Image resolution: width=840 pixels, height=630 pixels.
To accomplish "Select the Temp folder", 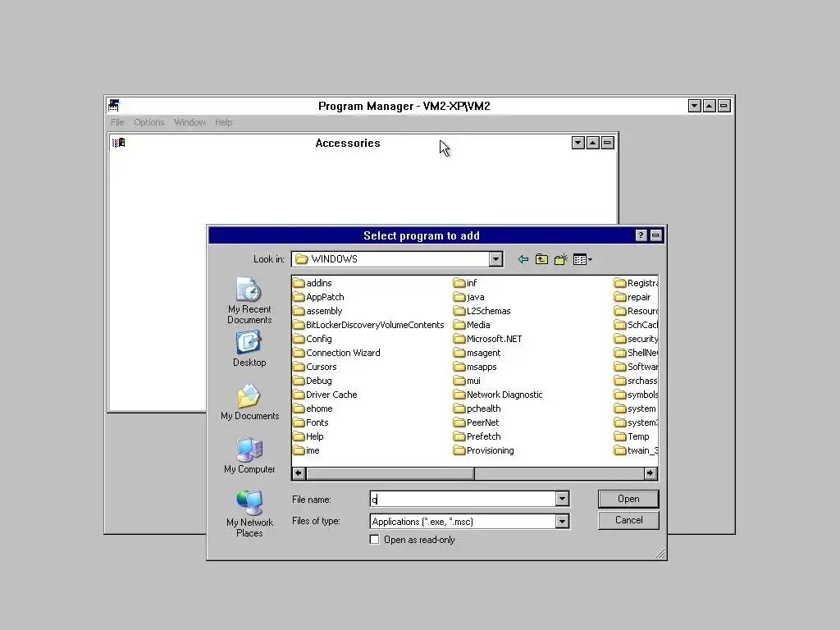I will pos(632,436).
